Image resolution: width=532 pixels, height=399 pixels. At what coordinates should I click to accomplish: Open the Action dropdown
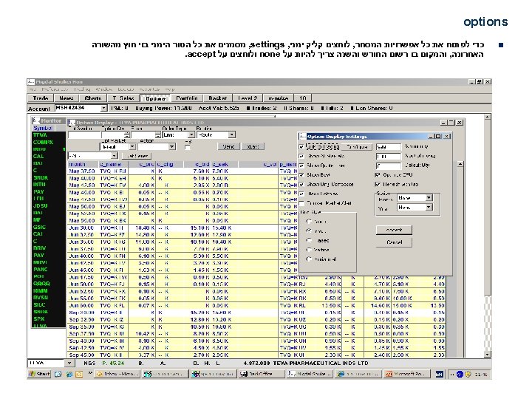(x=172, y=146)
